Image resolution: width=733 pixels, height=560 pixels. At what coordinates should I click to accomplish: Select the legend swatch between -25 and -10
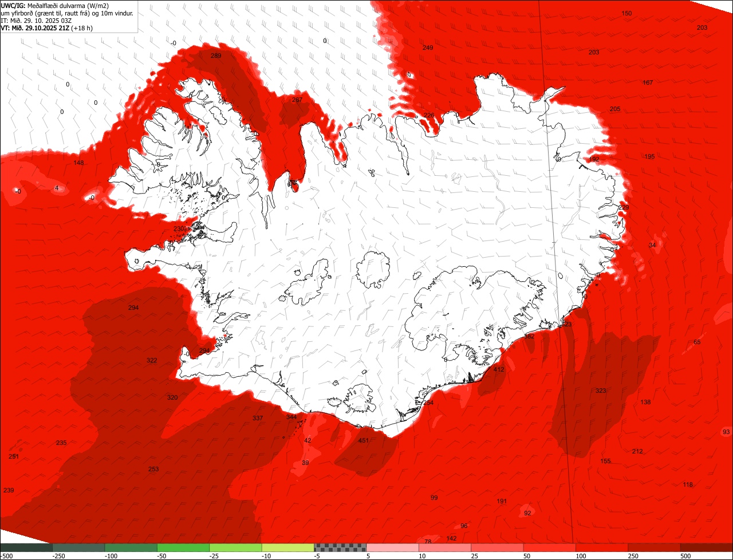click(235, 547)
